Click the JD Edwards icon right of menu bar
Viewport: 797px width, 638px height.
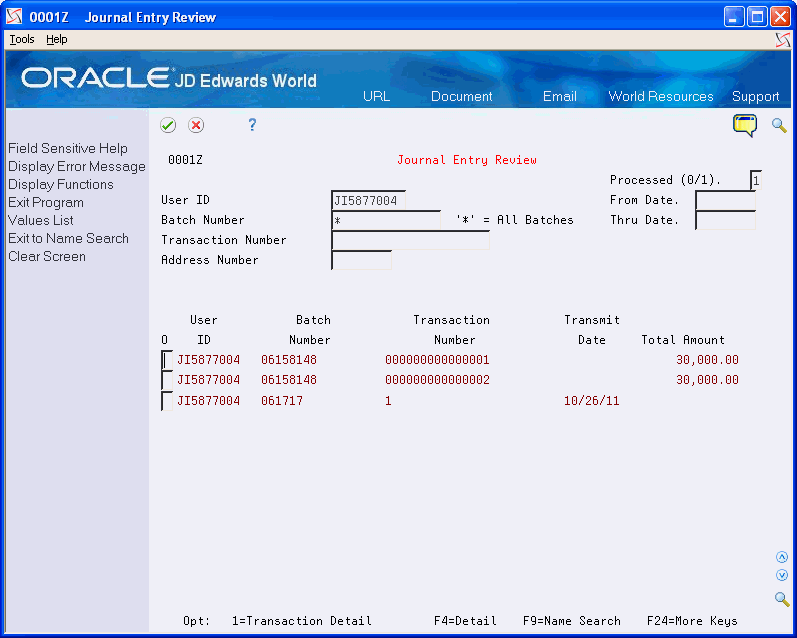783,40
